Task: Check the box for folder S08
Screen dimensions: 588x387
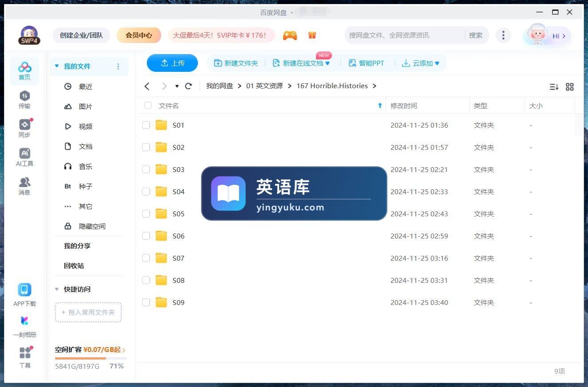Action: (146, 280)
